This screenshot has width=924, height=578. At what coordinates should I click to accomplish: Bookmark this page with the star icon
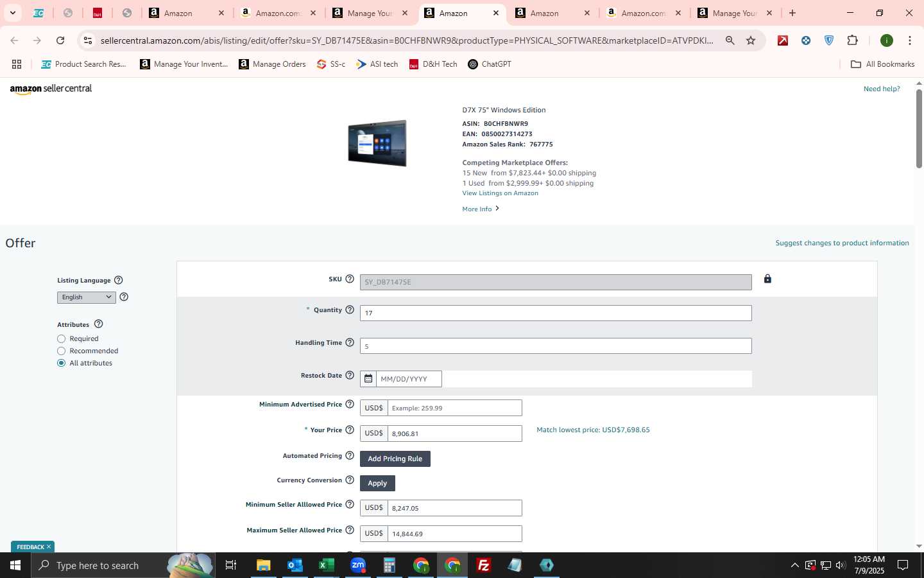click(x=751, y=40)
